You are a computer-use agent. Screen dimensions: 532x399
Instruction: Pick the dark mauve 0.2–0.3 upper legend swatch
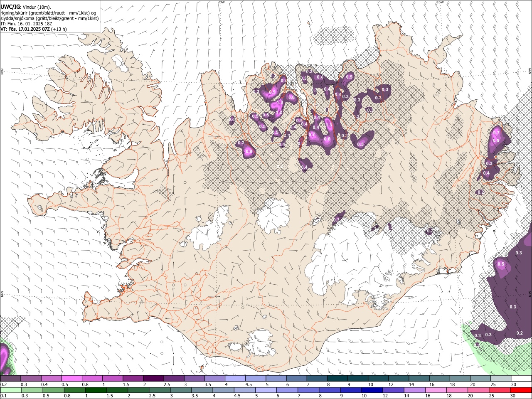[x=11, y=379]
